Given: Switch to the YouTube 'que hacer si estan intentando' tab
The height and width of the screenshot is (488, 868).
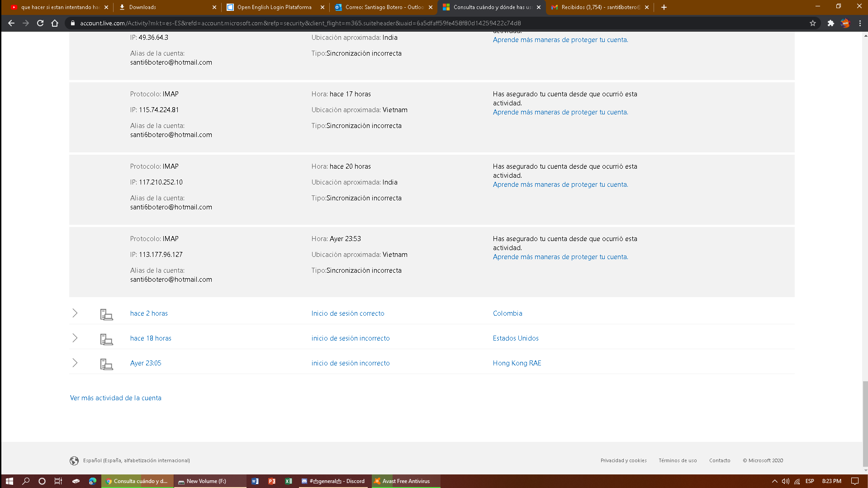Looking at the screenshot, I should pyautogui.click(x=59, y=7).
